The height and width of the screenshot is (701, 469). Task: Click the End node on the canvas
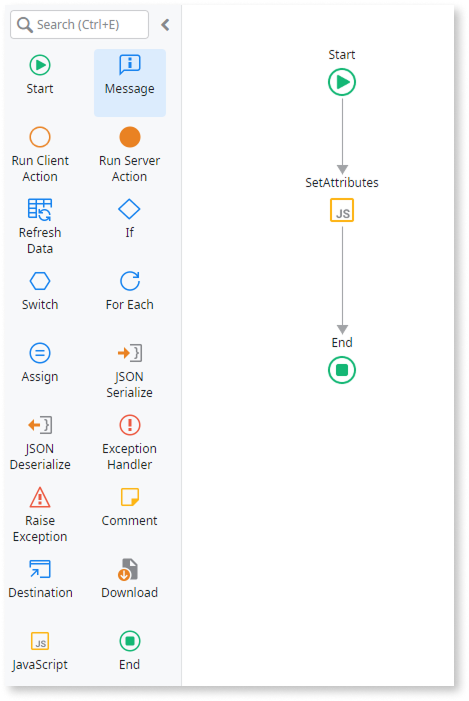click(x=342, y=370)
